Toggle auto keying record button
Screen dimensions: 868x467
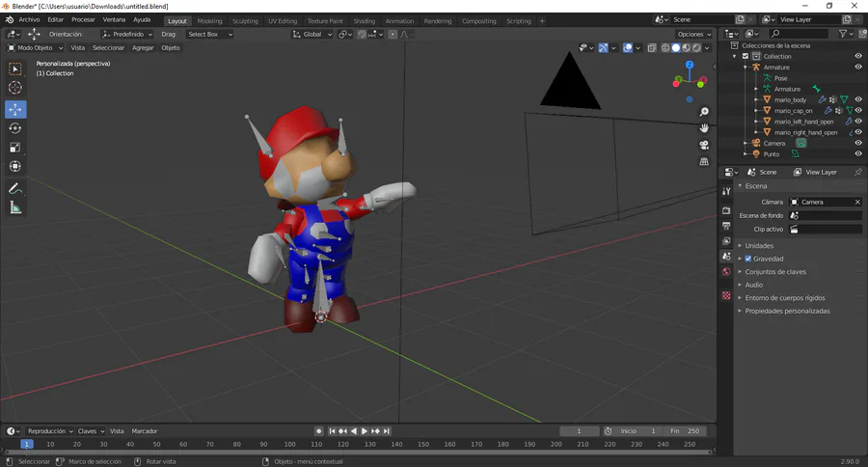319,431
